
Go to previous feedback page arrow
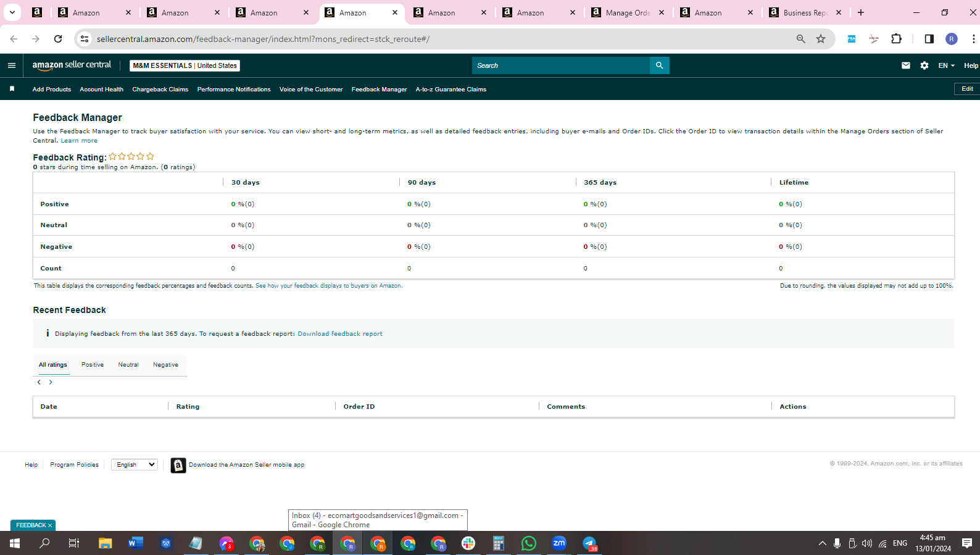click(39, 382)
